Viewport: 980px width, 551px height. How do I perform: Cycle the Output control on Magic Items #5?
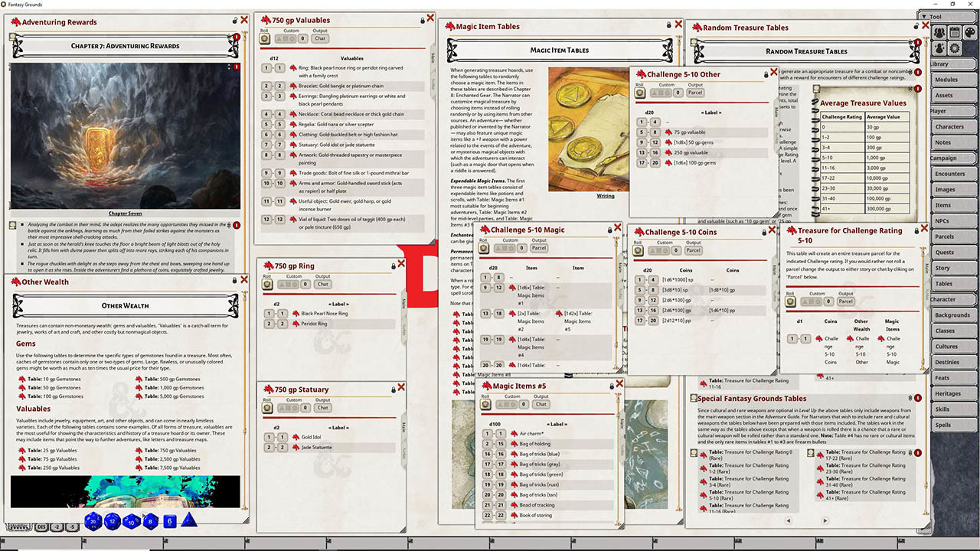(x=541, y=404)
